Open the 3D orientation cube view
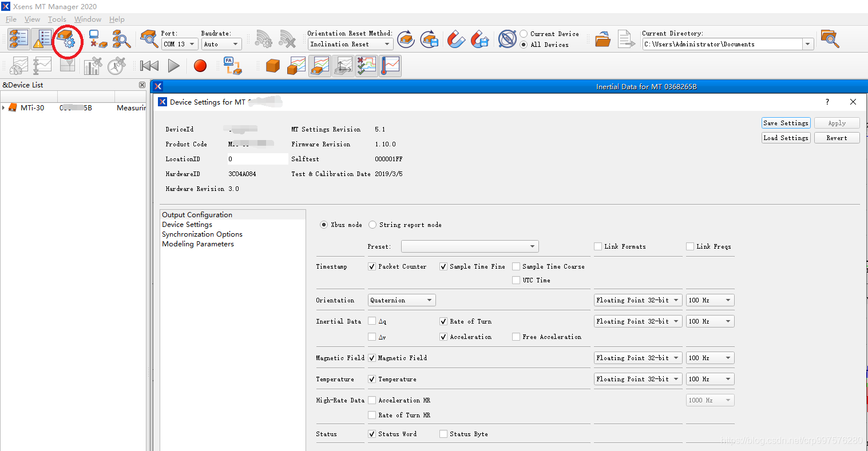 (273, 66)
